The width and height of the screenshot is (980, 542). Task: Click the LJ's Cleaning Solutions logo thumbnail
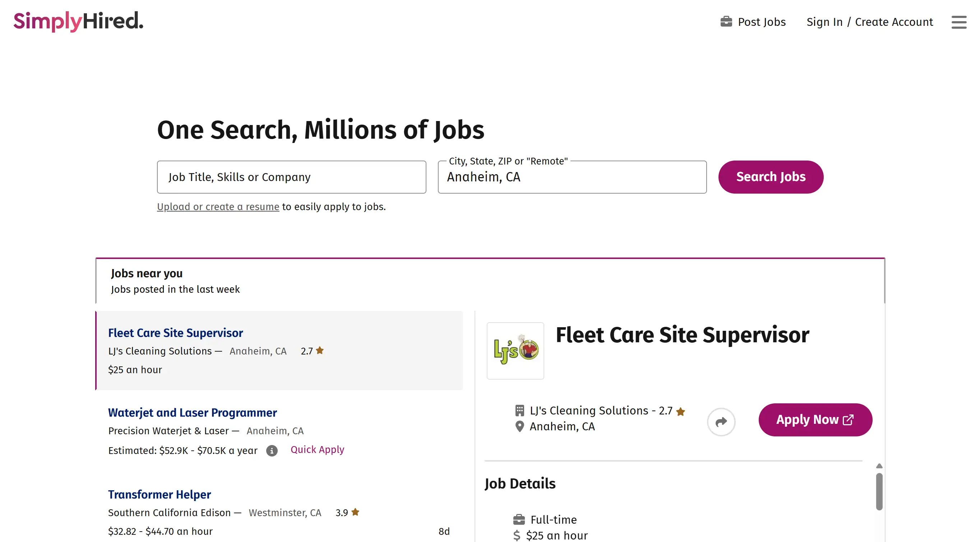coord(515,351)
